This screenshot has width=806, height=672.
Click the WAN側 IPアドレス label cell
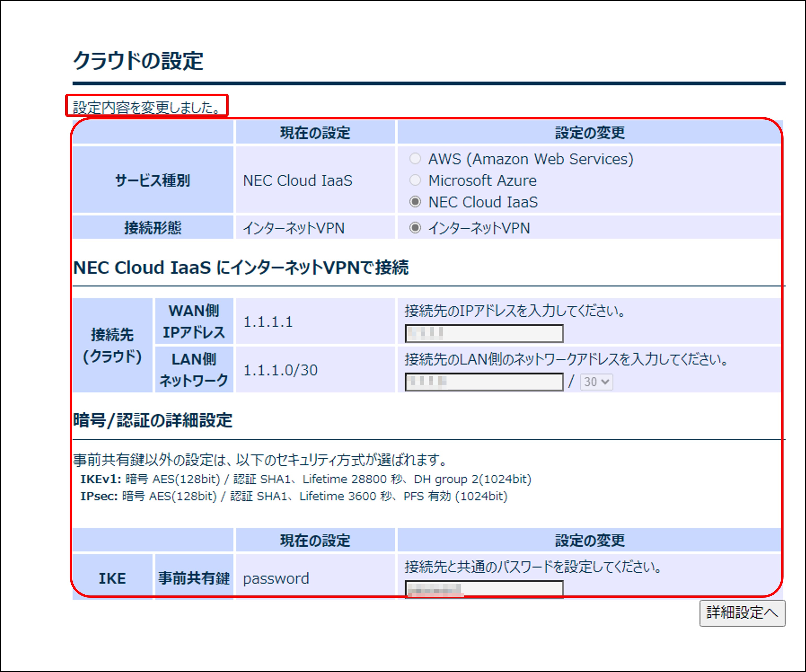194,321
